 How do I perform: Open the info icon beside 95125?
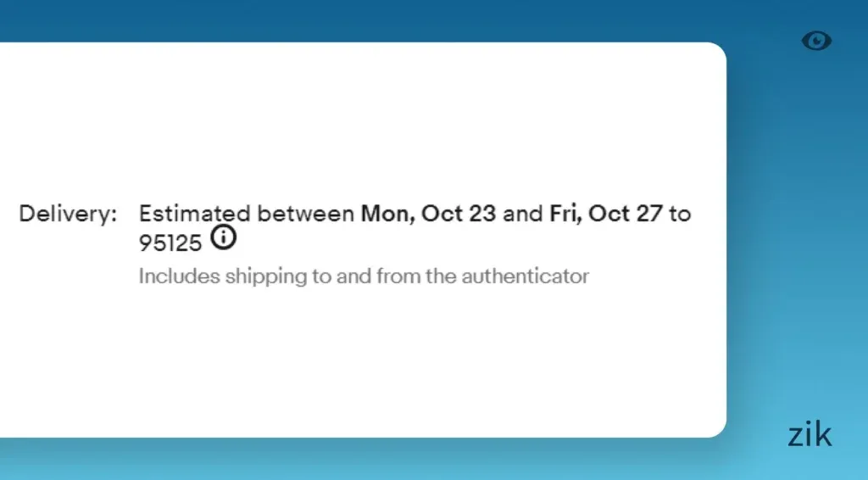click(223, 238)
